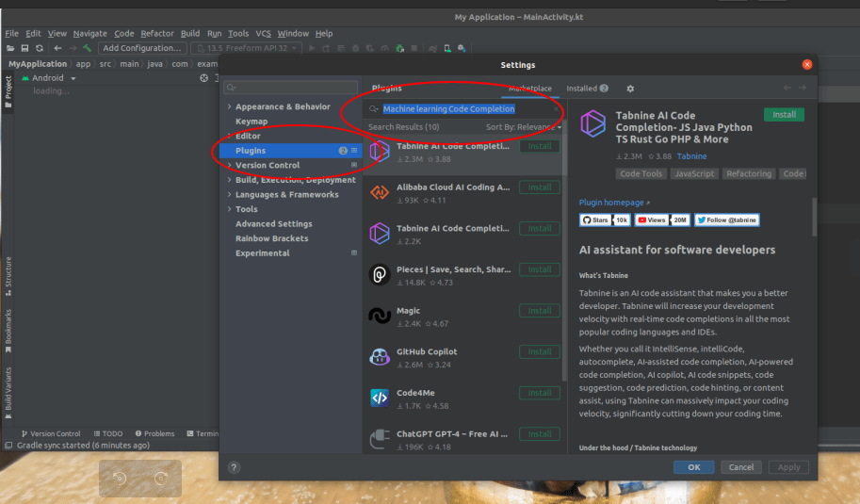860x504 pixels.
Task: Click the Settings forward arrow
Action: [803, 88]
